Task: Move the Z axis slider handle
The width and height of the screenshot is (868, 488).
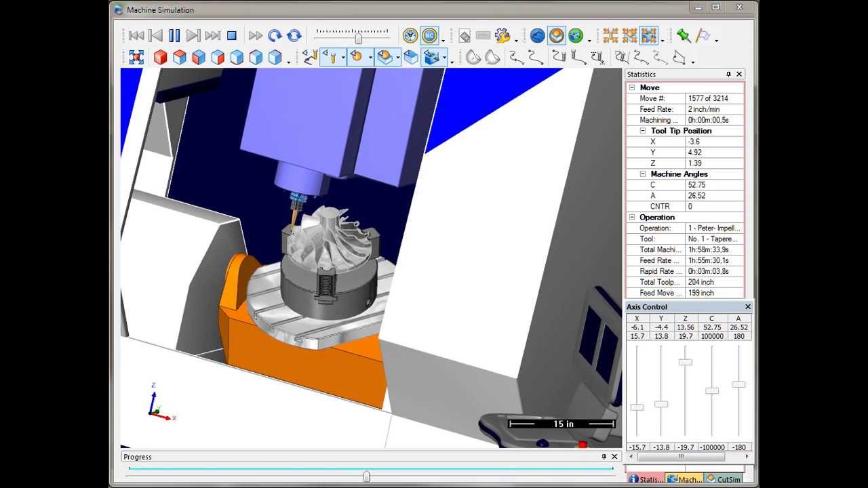Action: pos(685,362)
